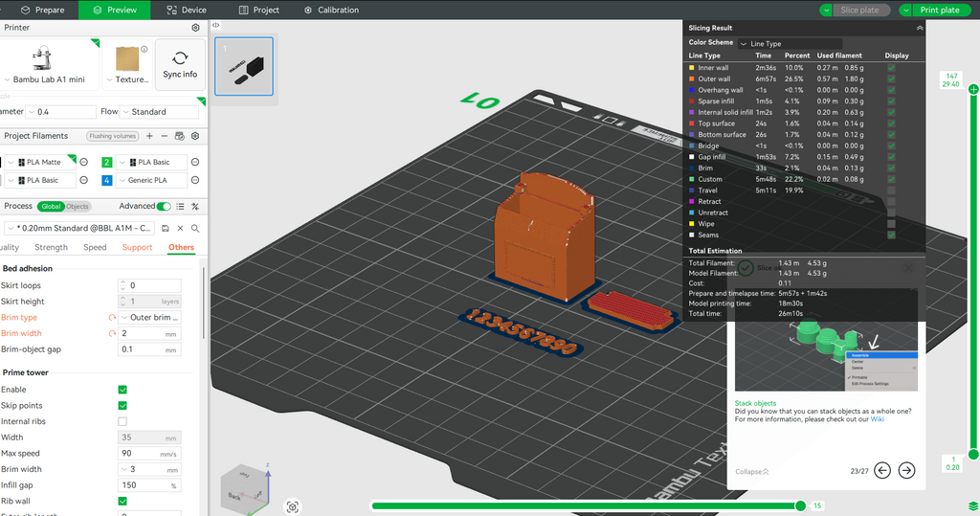The width and height of the screenshot is (980, 516).
Task: Go to next tip arrow
Action: 906,470
